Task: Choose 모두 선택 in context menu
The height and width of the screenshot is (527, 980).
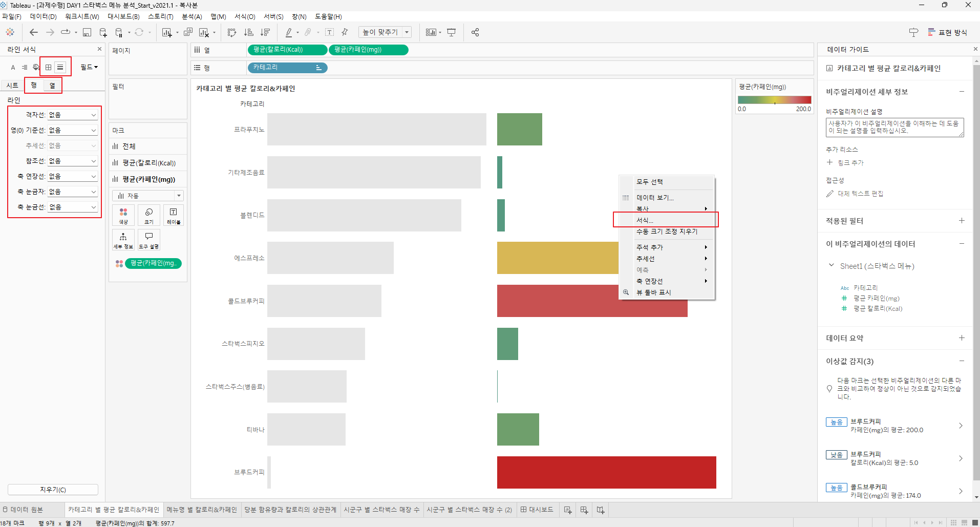Action: pyautogui.click(x=667, y=182)
